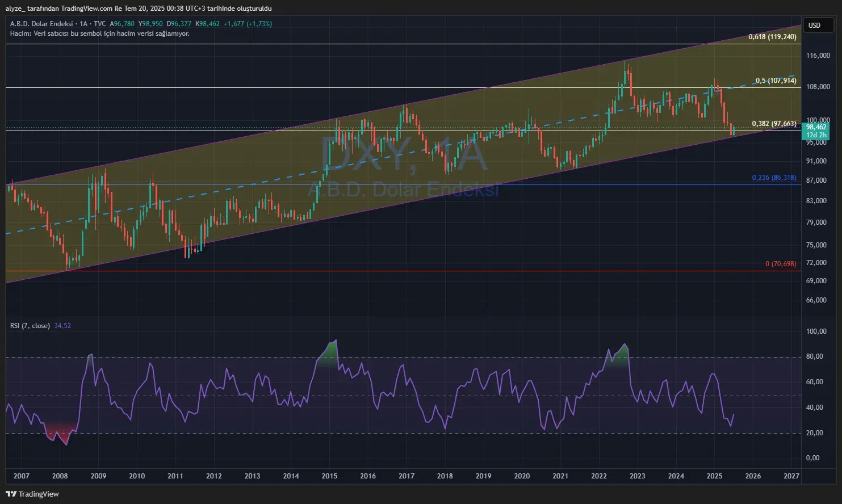Click the 12d 2h bar countdown label
842x504 pixels.
816,135
